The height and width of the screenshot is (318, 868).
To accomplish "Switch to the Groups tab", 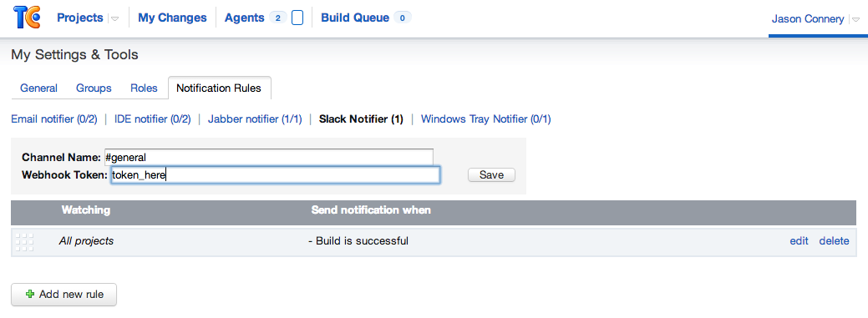I will (94, 88).
